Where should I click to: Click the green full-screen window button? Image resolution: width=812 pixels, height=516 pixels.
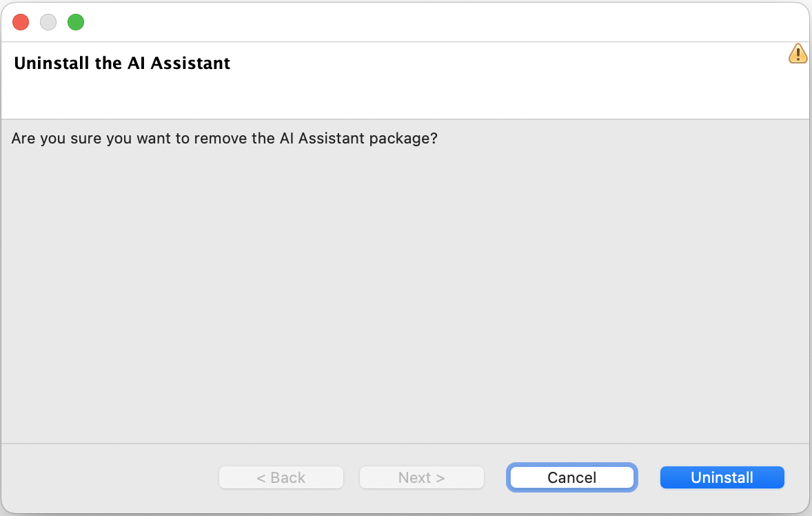click(76, 22)
